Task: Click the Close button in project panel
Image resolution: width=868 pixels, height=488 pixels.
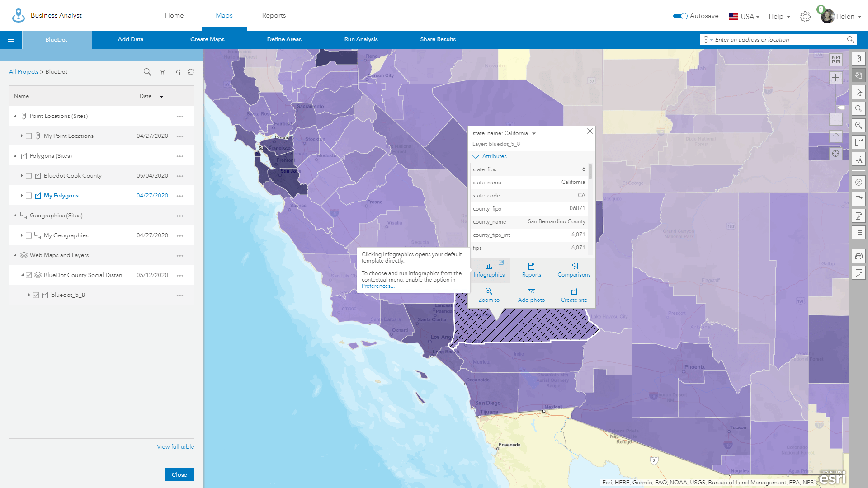Action: click(x=179, y=474)
